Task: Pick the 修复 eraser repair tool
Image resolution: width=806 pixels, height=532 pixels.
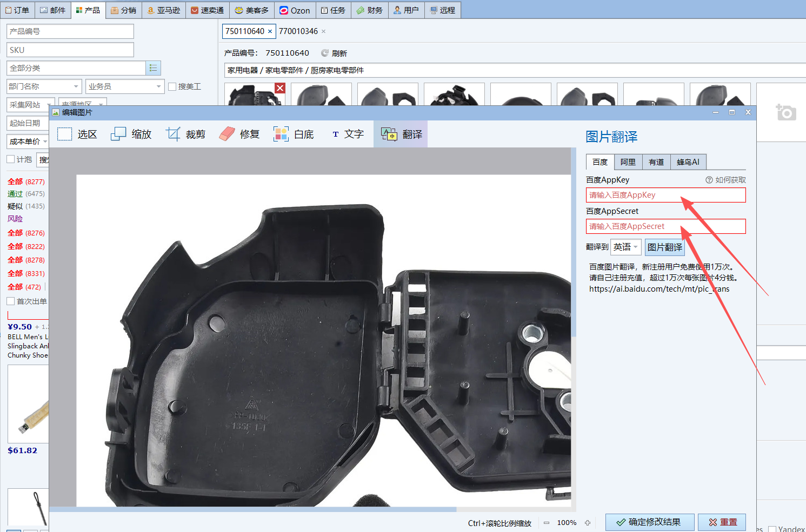Action: pos(239,134)
